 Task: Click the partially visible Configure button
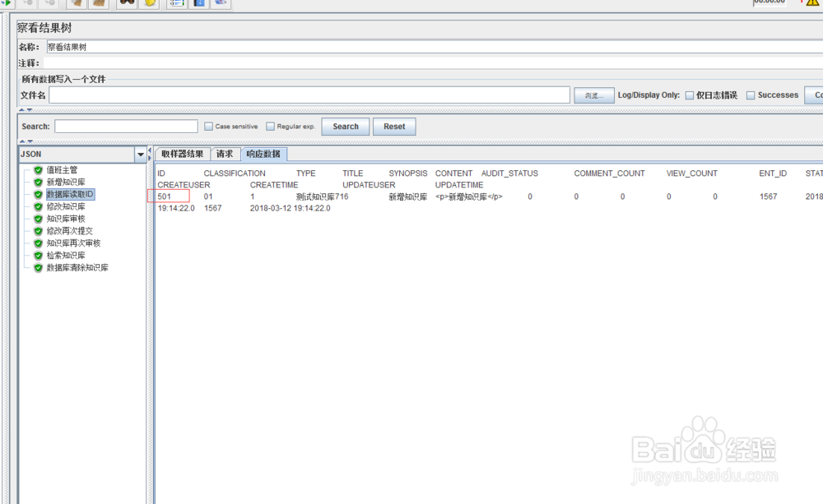[x=814, y=95]
